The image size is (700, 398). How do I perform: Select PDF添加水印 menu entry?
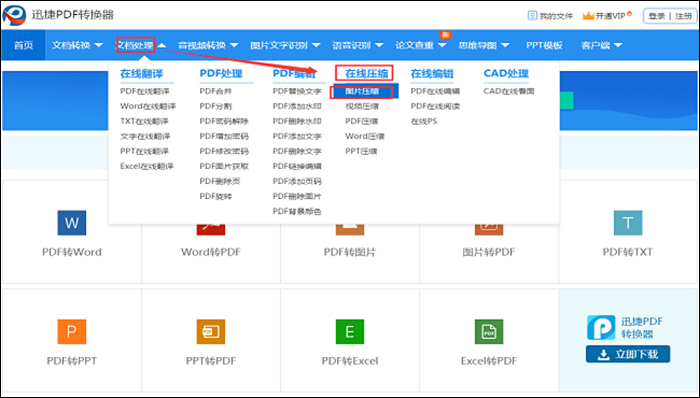point(297,106)
